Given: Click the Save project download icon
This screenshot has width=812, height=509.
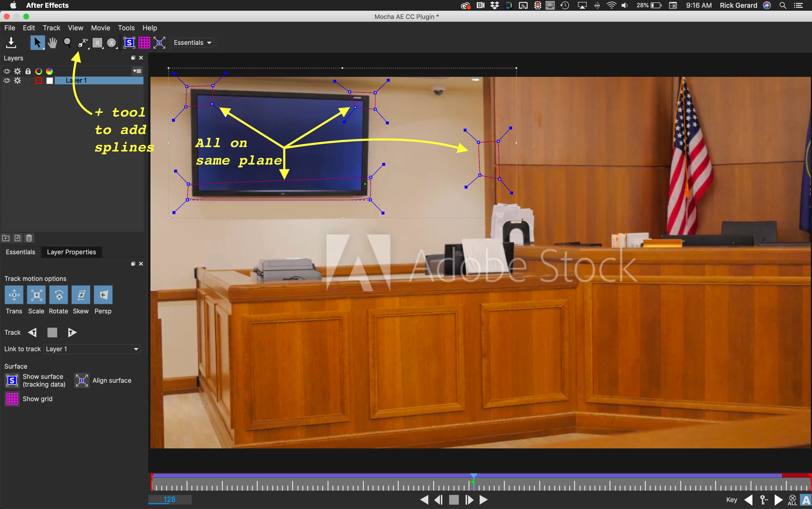Looking at the screenshot, I should [x=11, y=43].
